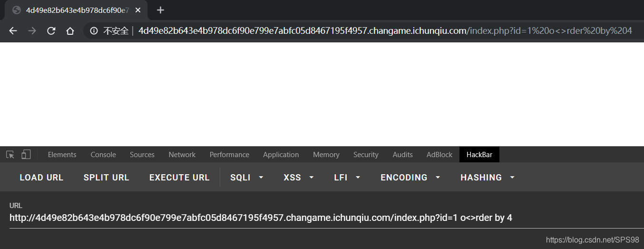This screenshot has height=249, width=644.
Task: View site security info icon
Action: tap(94, 31)
